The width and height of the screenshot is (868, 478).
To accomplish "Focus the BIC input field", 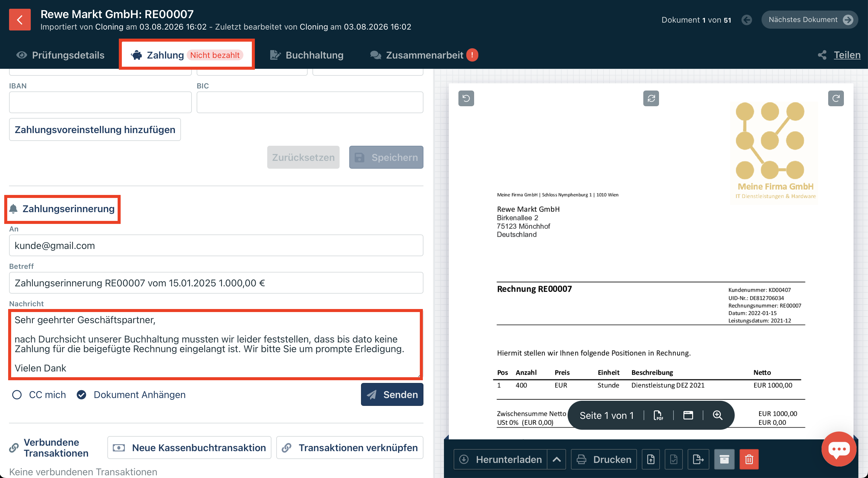I will pyautogui.click(x=310, y=102).
